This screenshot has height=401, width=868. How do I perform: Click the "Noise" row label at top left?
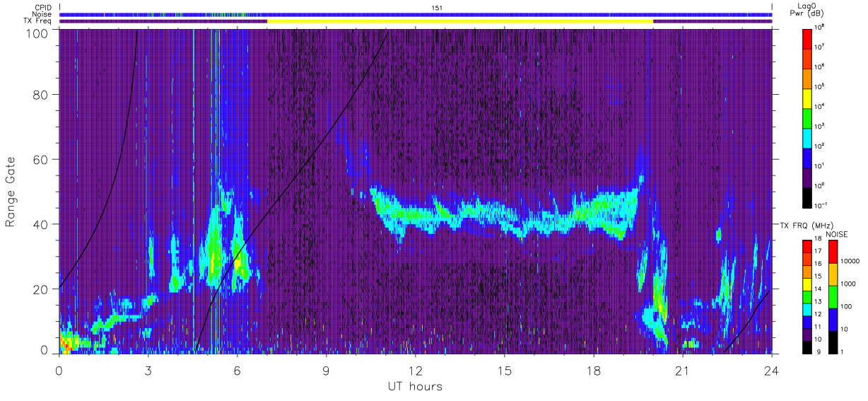coord(42,14)
